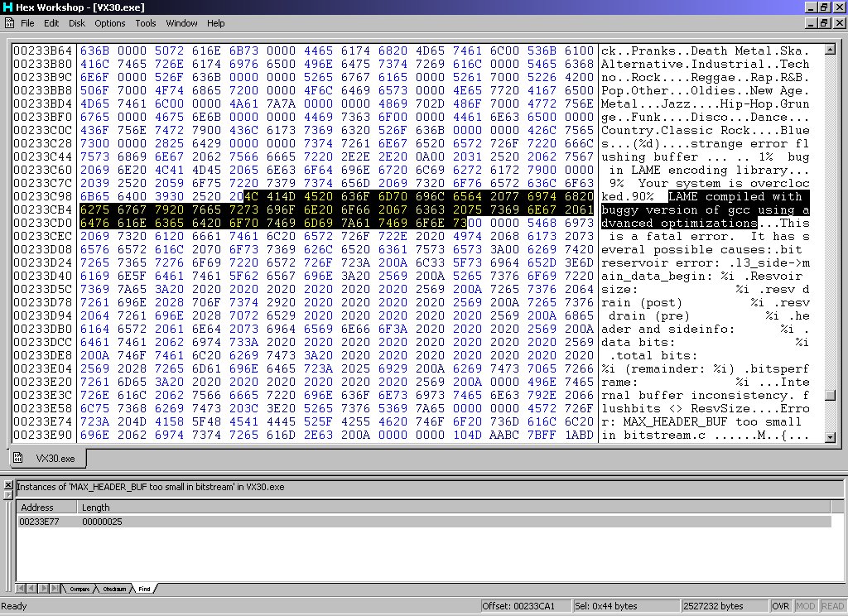Open the Disk menu
848x616 pixels.
(x=77, y=23)
